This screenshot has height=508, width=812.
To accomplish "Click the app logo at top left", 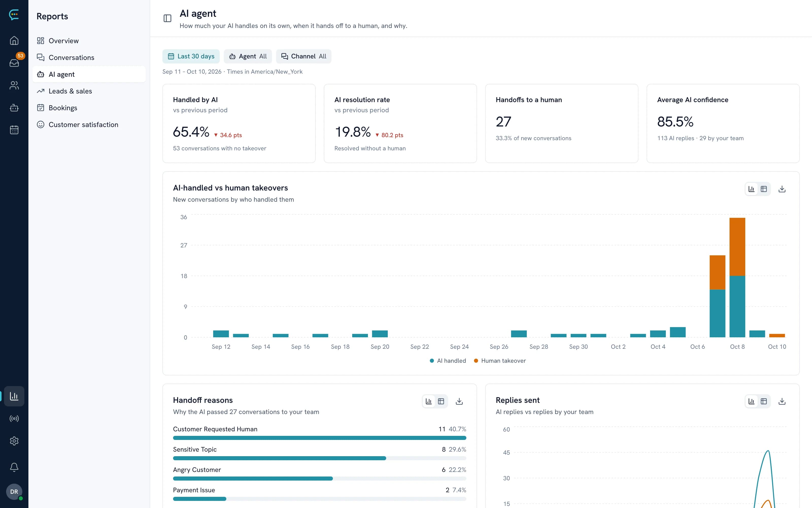I will click(14, 14).
